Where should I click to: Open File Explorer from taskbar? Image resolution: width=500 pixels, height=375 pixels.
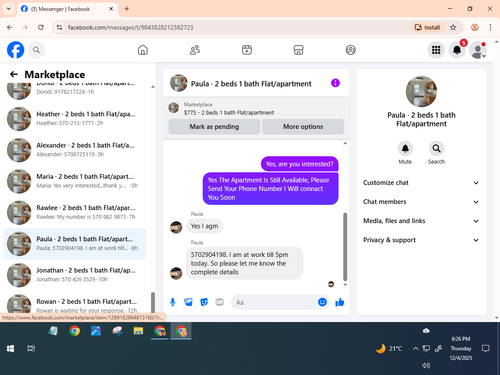pyautogui.click(x=138, y=331)
